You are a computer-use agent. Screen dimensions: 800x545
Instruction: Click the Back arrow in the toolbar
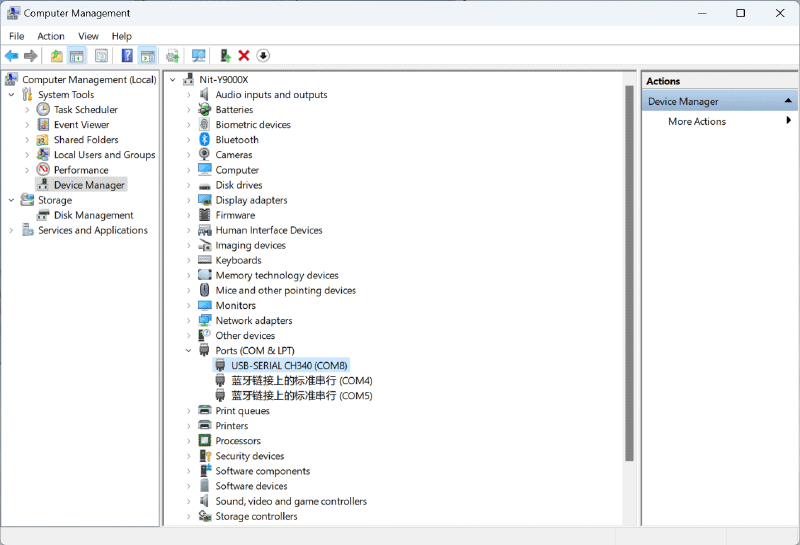[11, 56]
